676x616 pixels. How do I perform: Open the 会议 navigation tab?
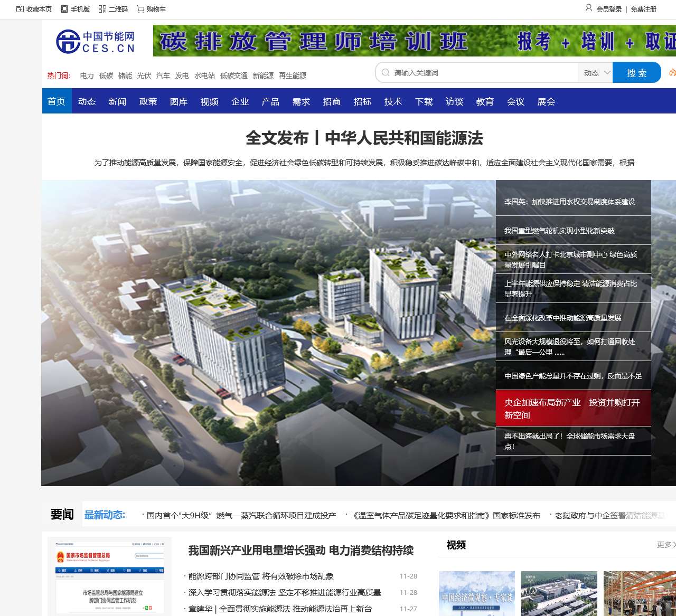point(516,101)
